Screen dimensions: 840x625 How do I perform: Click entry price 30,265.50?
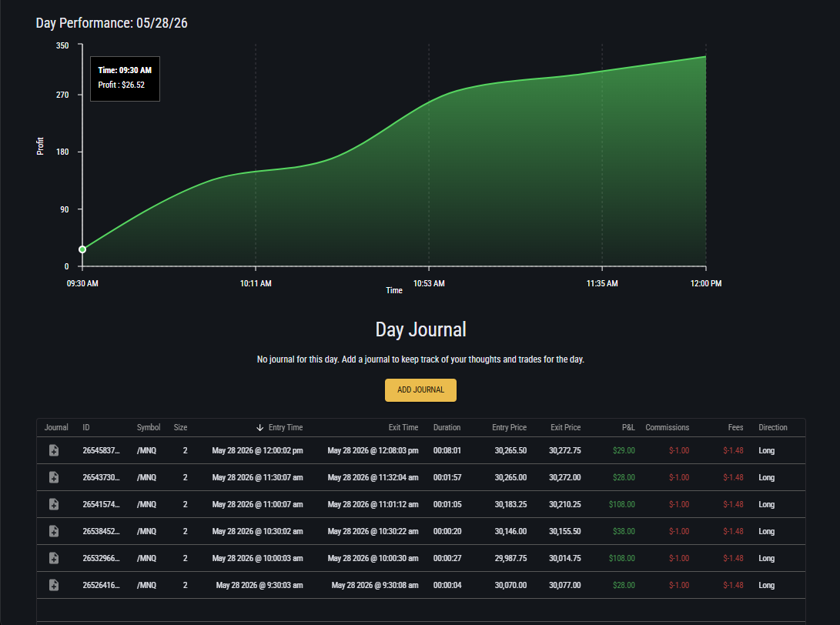coord(510,450)
